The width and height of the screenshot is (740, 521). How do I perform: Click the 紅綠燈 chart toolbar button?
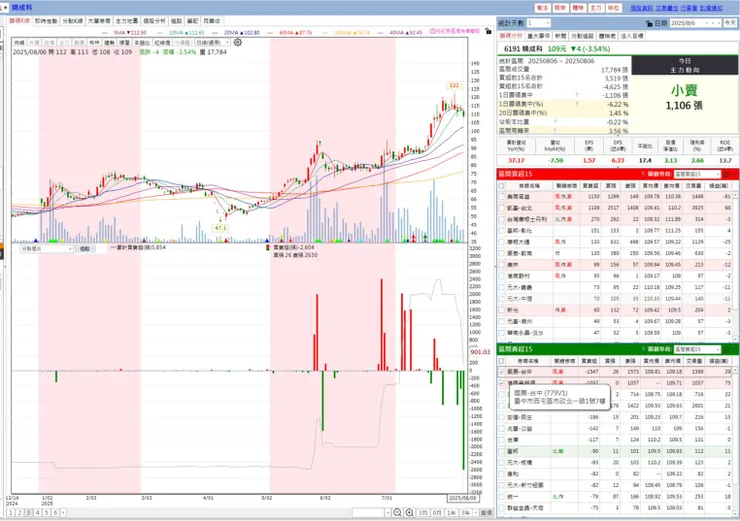click(162, 42)
